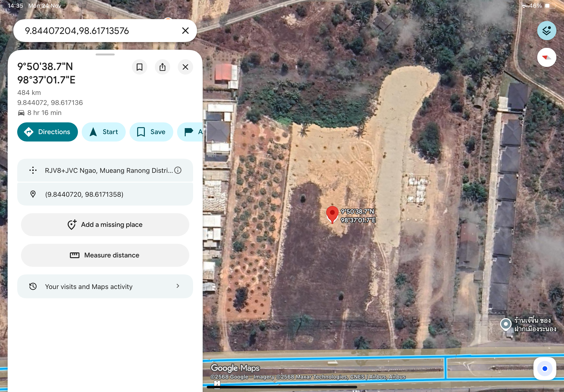Expand Your visits and Maps activity
The width and height of the screenshot is (564, 392).
coord(105,286)
